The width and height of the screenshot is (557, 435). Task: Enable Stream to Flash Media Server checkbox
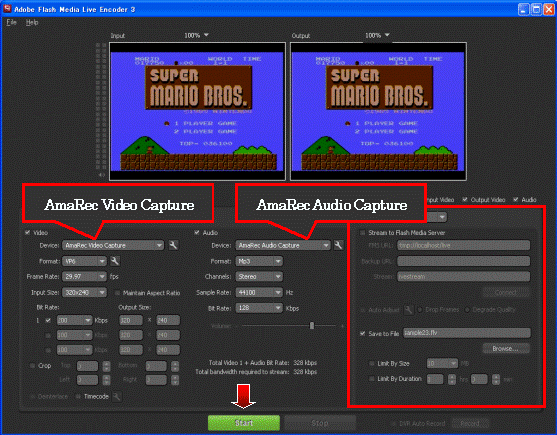point(363,233)
